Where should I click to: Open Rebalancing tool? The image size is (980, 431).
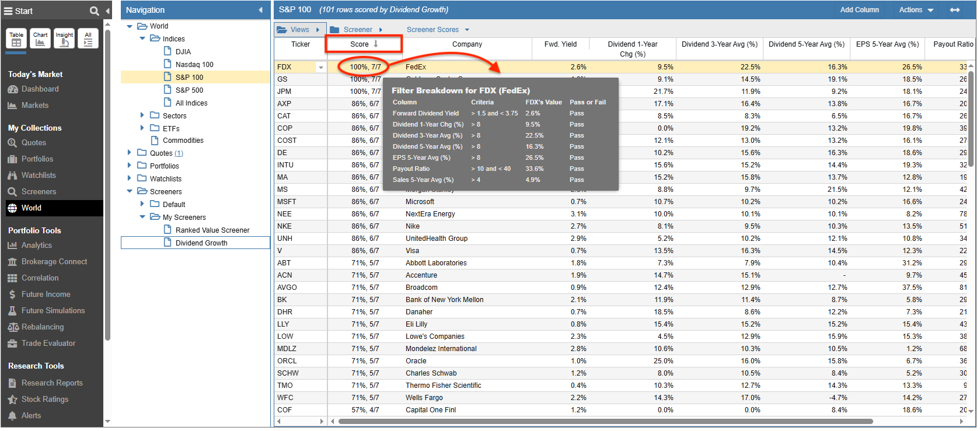(36, 327)
